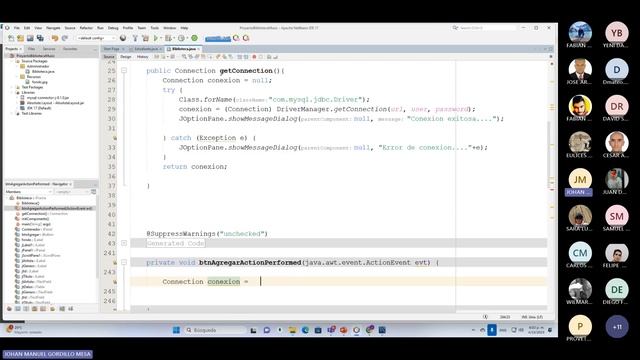Viewport: 640px width, 360px height.
Task: Open the default config dropdown
Action: (x=96, y=38)
